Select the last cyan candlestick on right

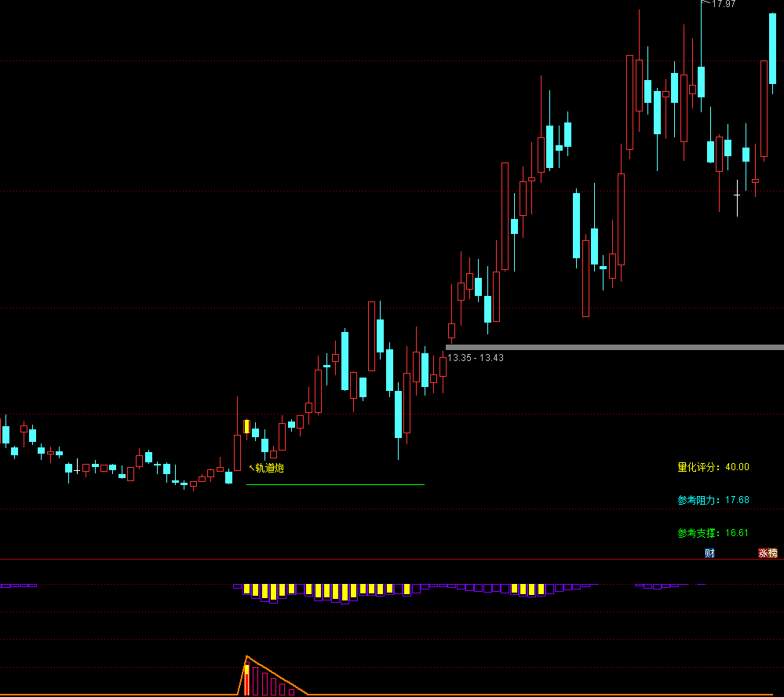773,49
